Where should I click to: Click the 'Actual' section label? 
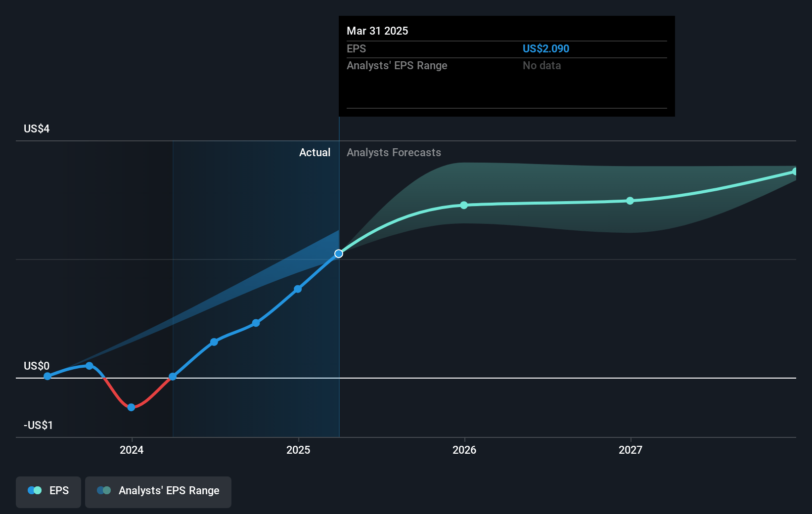(x=315, y=152)
